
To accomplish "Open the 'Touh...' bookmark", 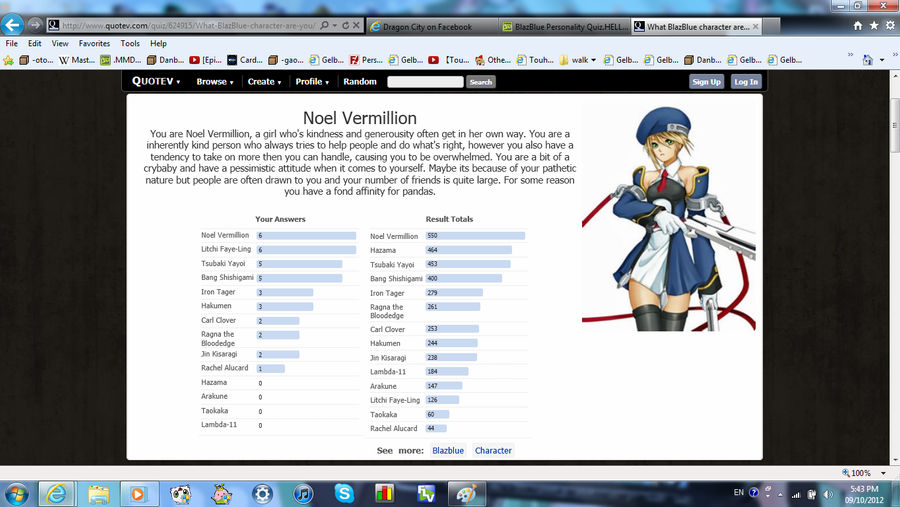I will pos(535,60).
